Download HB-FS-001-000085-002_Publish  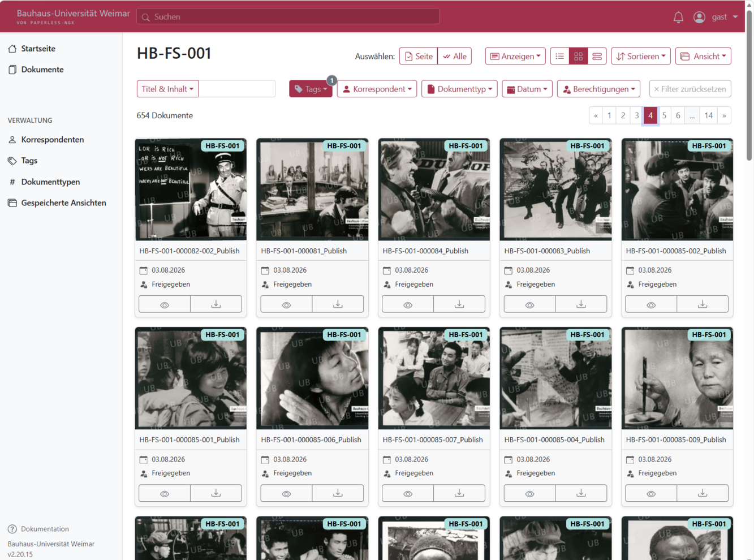point(703,304)
